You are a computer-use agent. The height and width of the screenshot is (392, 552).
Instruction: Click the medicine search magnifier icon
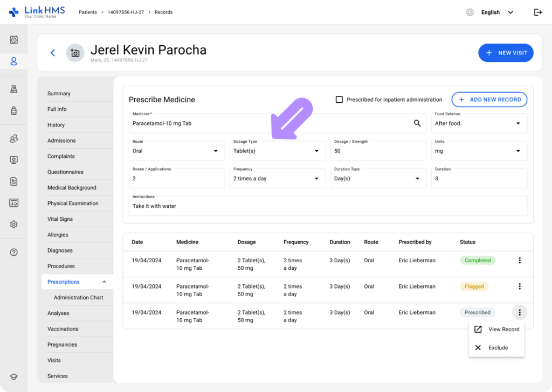point(417,123)
